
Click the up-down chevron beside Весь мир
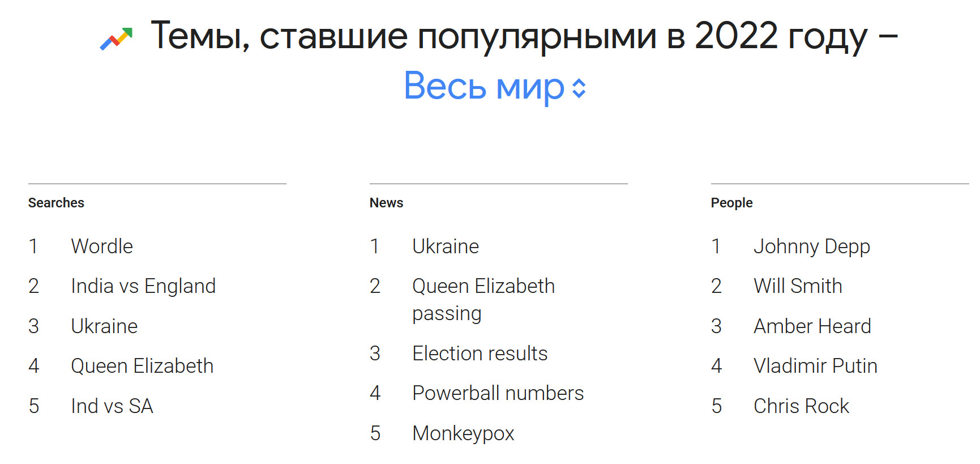[x=579, y=88]
